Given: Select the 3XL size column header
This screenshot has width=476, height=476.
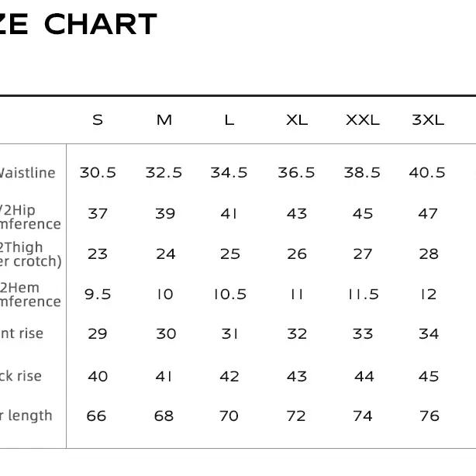Looking at the screenshot, I should tap(428, 120).
